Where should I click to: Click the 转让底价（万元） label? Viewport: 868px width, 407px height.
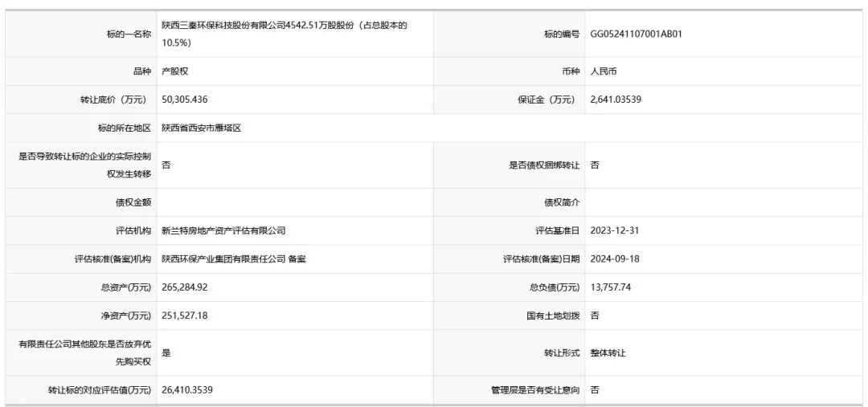[113, 100]
